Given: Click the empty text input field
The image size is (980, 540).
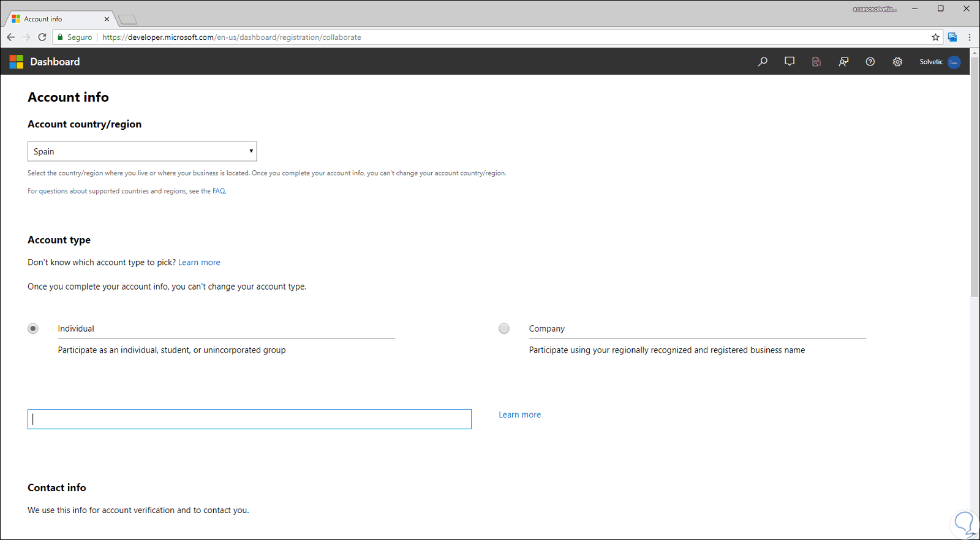Looking at the screenshot, I should [x=249, y=419].
